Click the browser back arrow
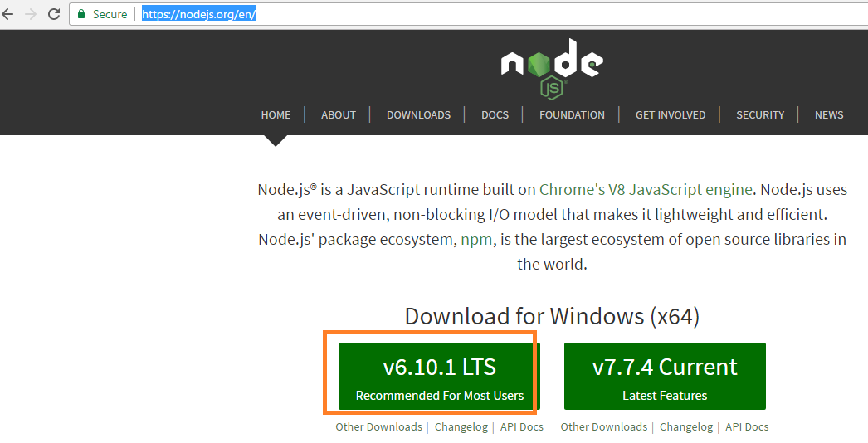The image size is (868, 443). click(7, 14)
